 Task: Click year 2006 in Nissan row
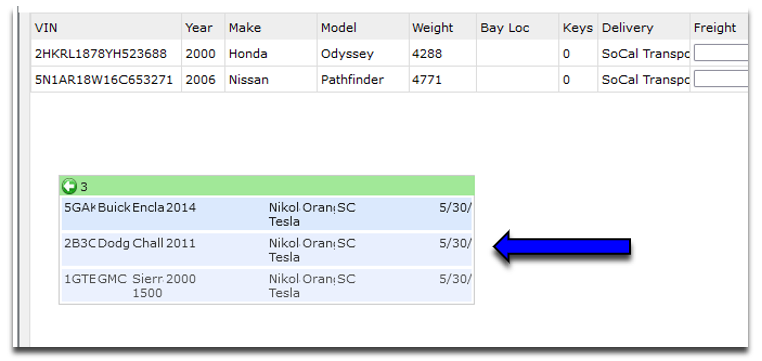click(200, 79)
